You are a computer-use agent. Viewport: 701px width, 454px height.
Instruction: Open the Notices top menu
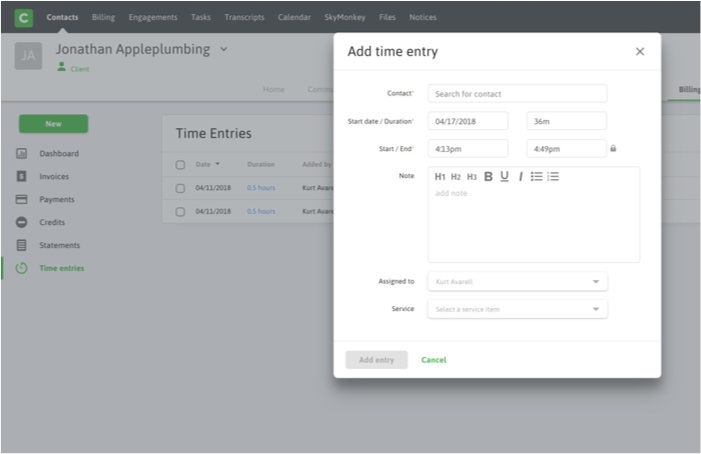(422, 17)
